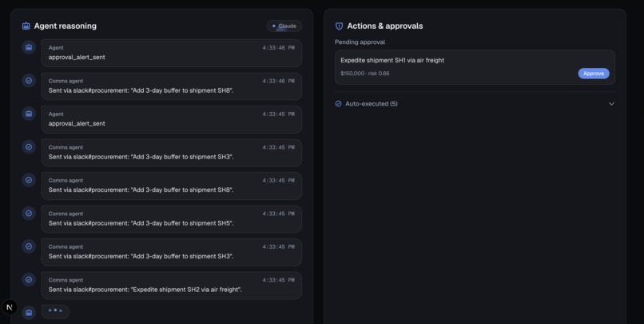Image resolution: width=644 pixels, height=324 pixels.
Task: Click the $150,000 · risk 0.66 text
Action: pyautogui.click(x=364, y=73)
